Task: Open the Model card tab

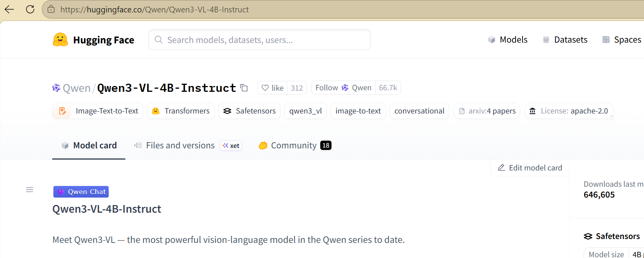Action: click(x=89, y=146)
